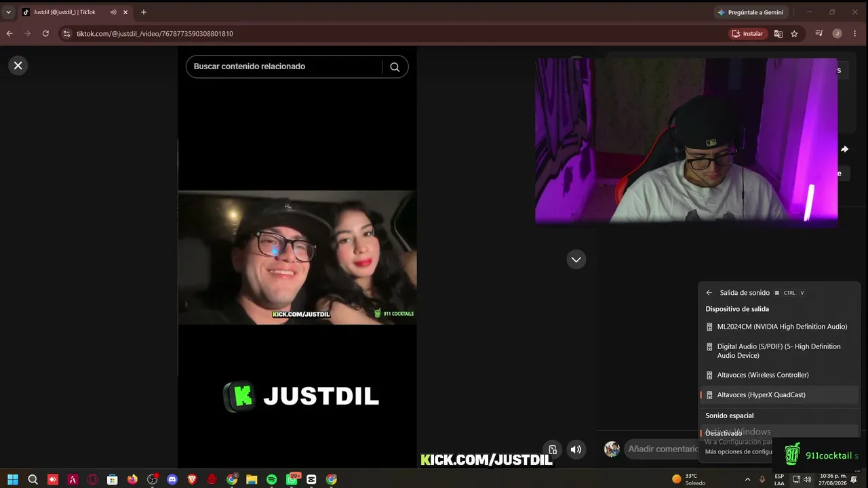Image resolution: width=868 pixels, height=488 pixels.
Task: Switch the ESP LAA input language
Action: tap(779, 479)
